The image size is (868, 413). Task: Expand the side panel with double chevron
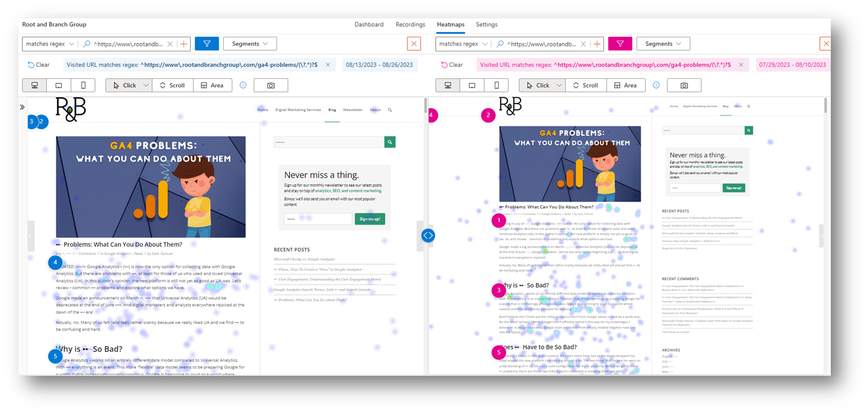click(22, 107)
